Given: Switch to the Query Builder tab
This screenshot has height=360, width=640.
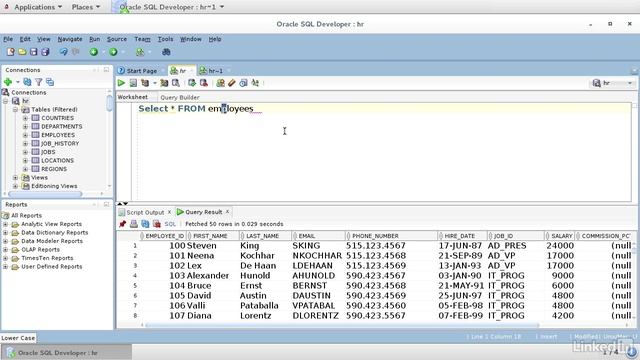Looking at the screenshot, I should coord(180,97).
